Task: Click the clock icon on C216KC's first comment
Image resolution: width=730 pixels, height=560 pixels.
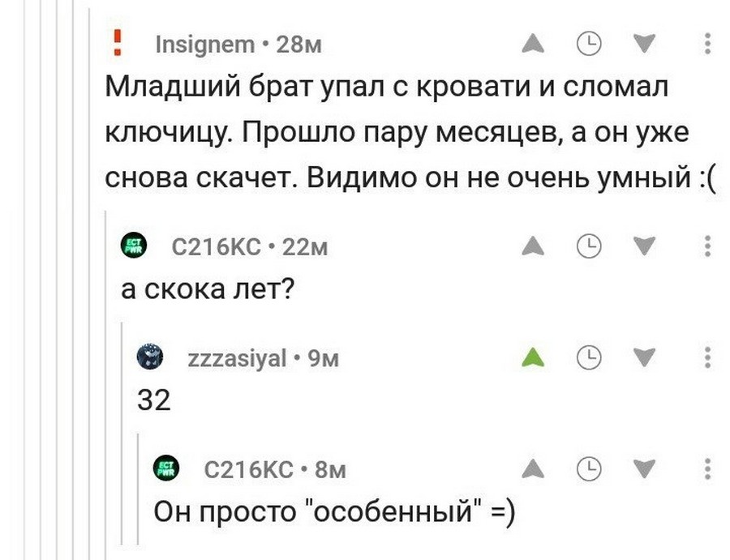Action: click(589, 246)
